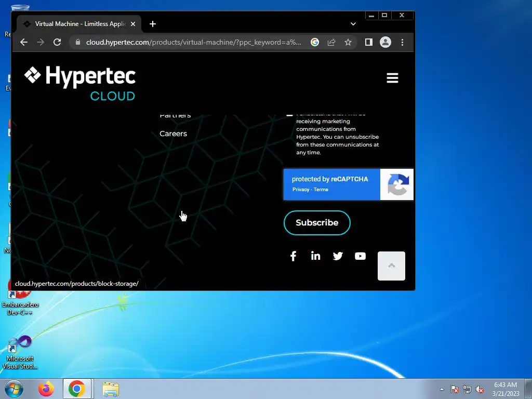This screenshot has width=532, height=399.
Task: Open reCAPTCHA Terms link
Action: tap(321, 189)
